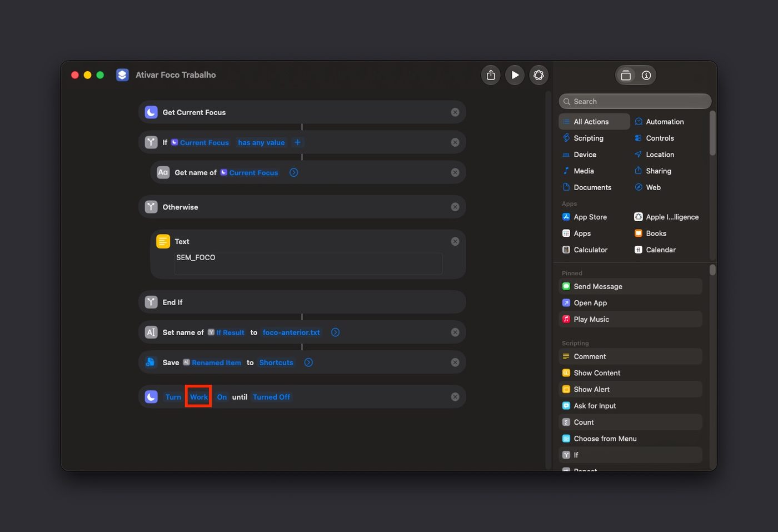Choose the Shortcuts destination folder parameter

(x=276, y=362)
